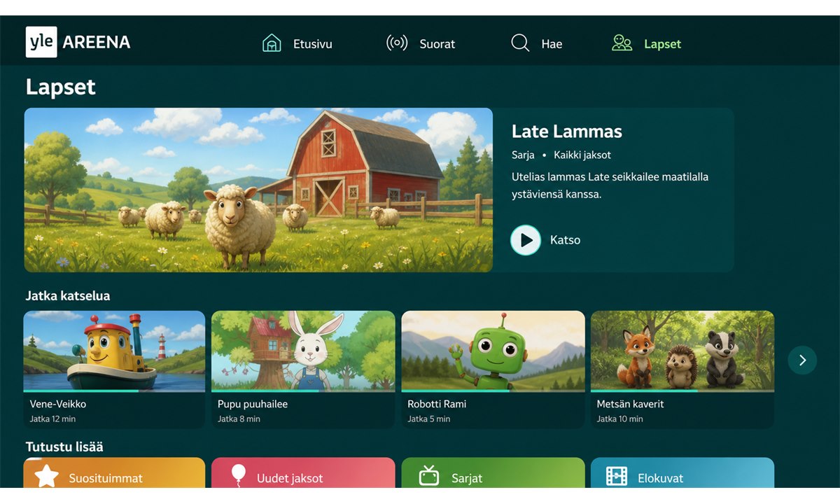Click the Pupu puuhailee progress bar
The height and width of the screenshot is (504, 840).
click(303, 391)
